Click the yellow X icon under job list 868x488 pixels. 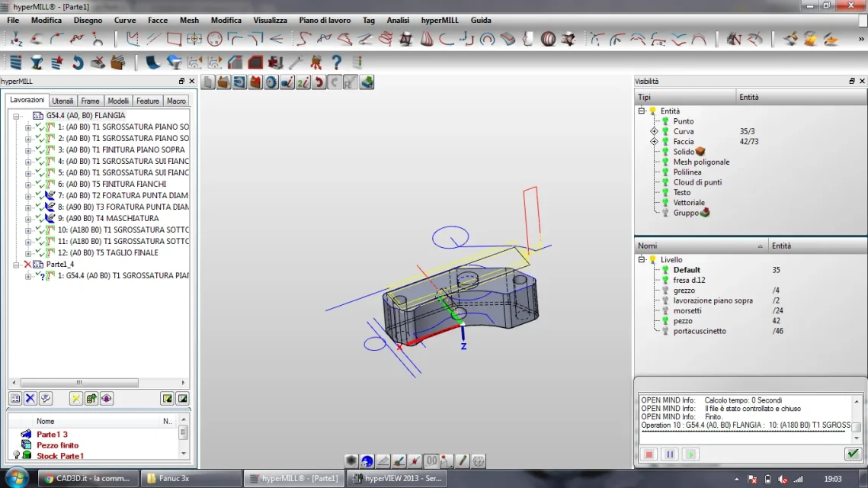coord(76,398)
